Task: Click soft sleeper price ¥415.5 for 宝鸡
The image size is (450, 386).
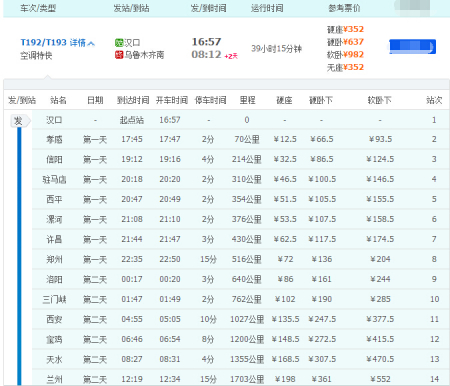Action: coord(380,339)
